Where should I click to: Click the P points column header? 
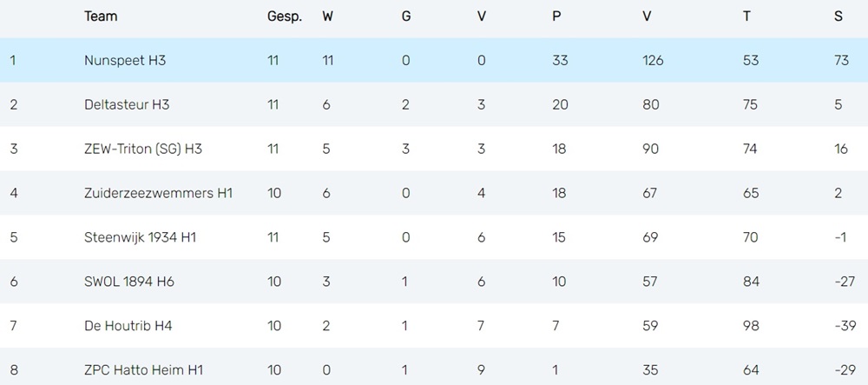click(556, 16)
